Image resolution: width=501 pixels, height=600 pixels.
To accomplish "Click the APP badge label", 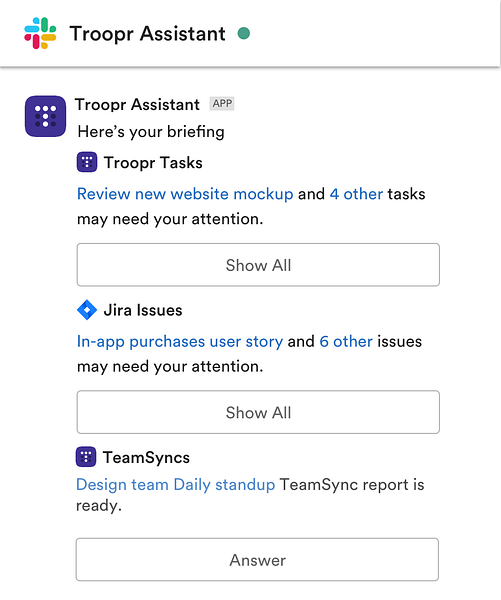I will pos(222,103).
